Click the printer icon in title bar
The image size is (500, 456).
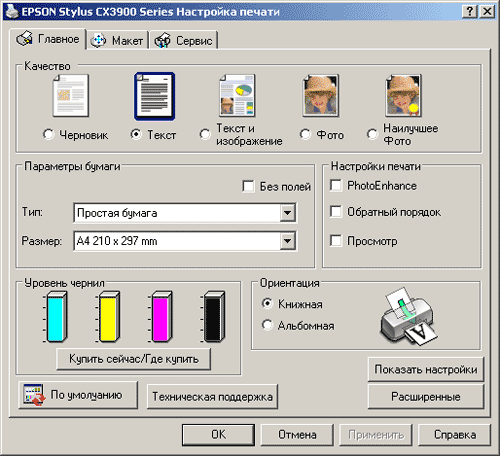11,11
